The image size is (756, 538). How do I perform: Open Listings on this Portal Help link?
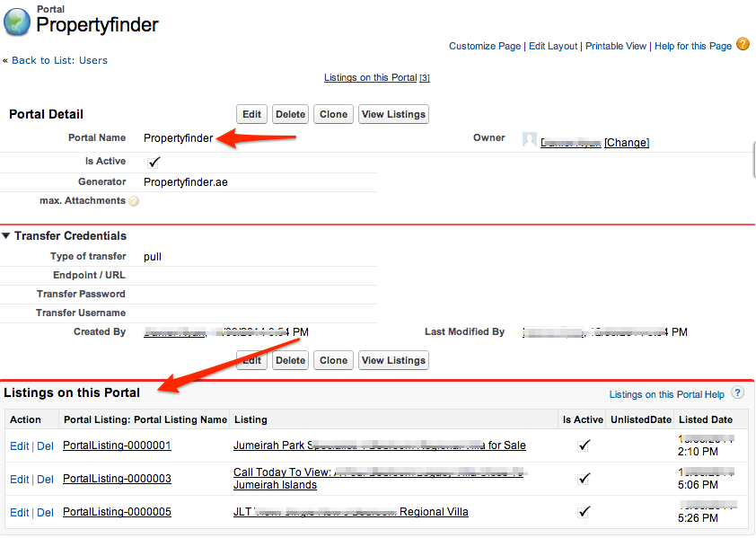coord(666,394)
